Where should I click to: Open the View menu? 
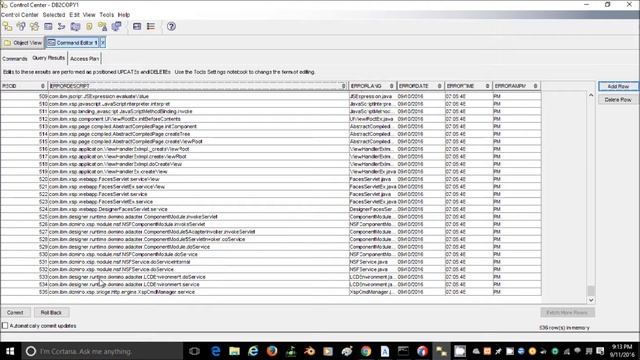pos(89,15)
